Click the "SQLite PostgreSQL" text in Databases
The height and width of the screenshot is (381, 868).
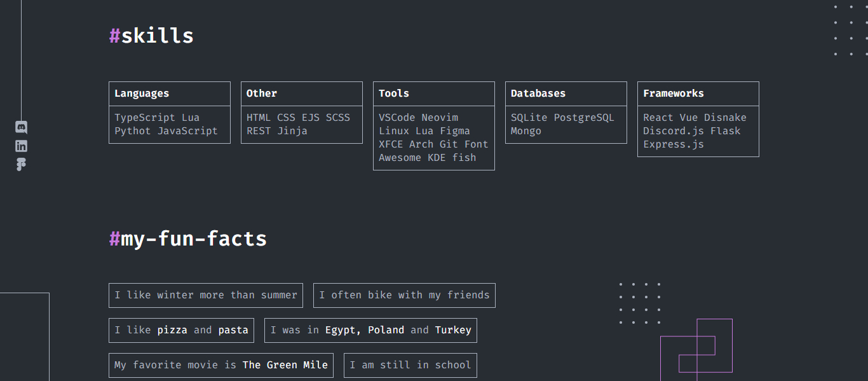[562, 118]
